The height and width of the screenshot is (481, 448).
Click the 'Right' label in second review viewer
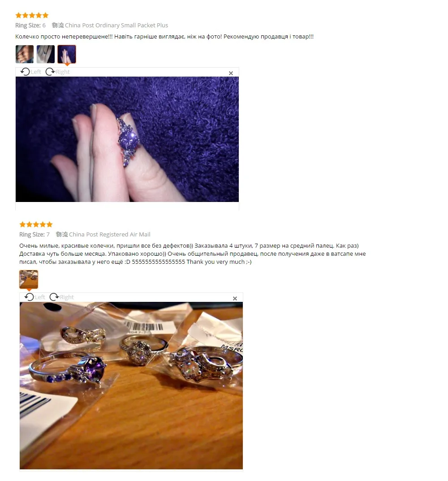[67, 297]
